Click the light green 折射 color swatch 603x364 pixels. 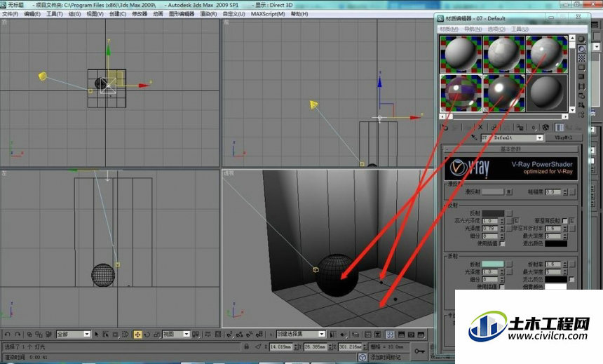493,264
